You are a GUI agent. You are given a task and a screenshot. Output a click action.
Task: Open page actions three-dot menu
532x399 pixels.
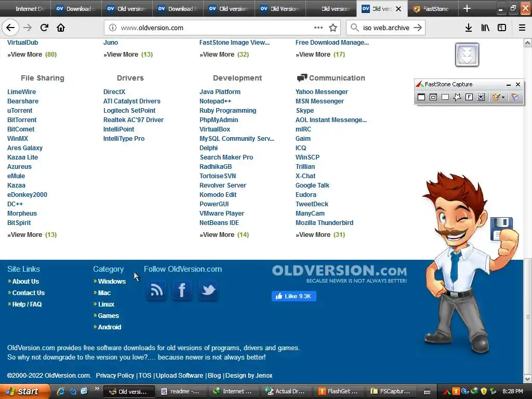click(318, 28)
